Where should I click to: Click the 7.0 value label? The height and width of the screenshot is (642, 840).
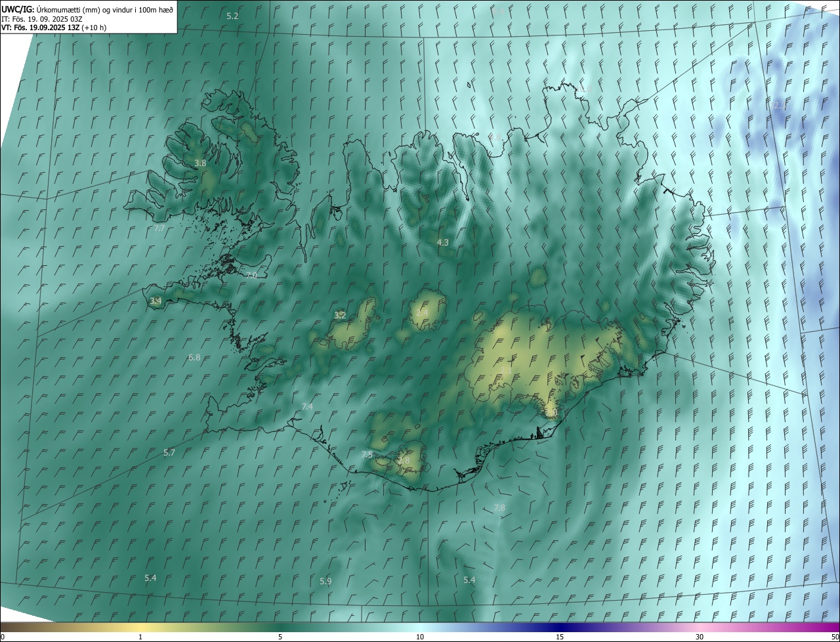click(251, 276)
